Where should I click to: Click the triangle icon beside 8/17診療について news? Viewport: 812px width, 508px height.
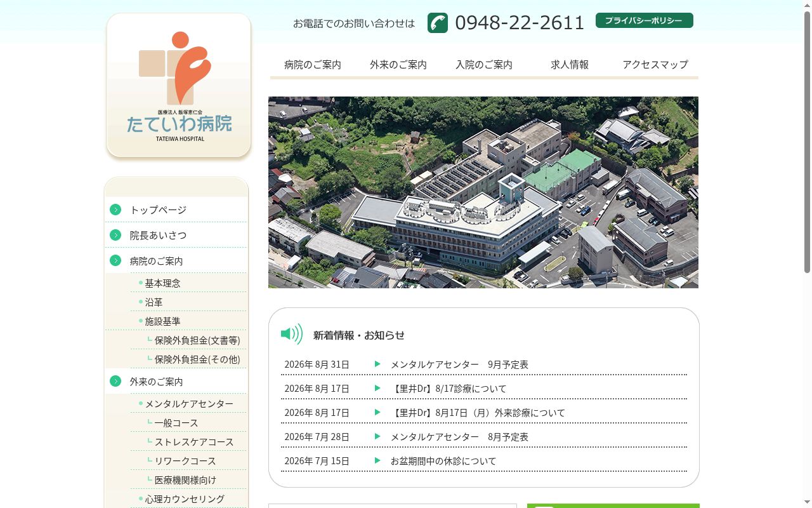(x=377, y=388)
